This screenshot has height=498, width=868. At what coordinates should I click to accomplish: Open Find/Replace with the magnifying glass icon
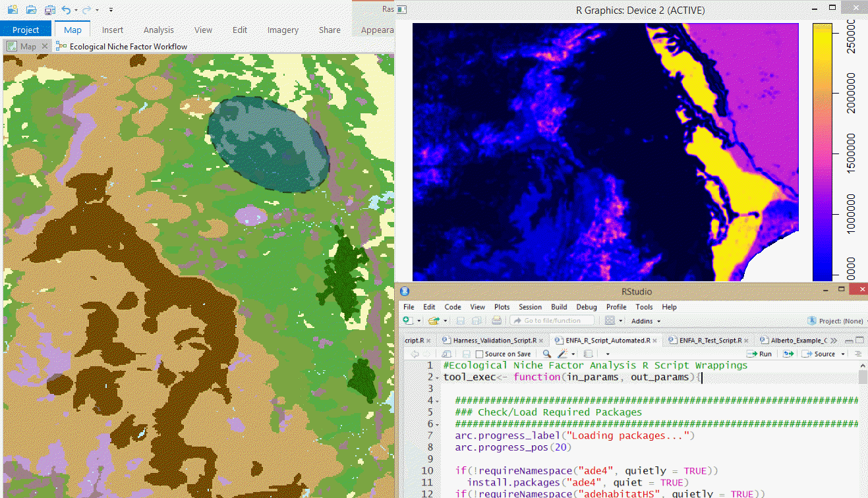pos(546,354)
